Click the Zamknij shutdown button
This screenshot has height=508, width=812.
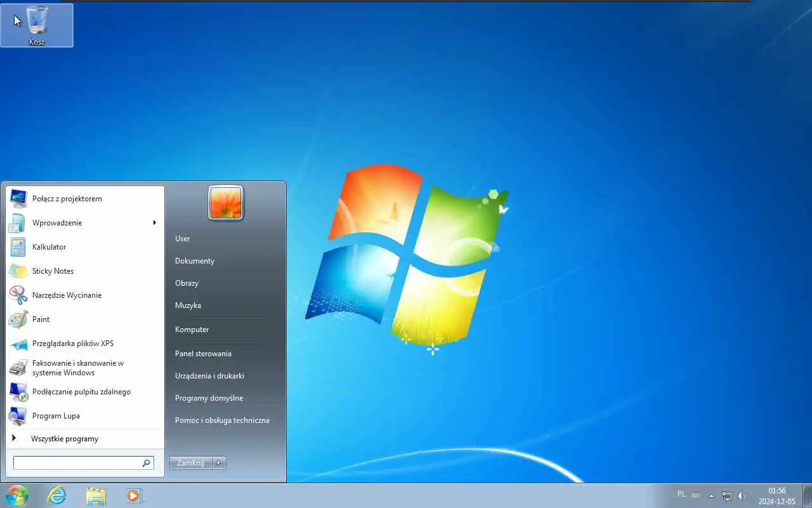pos(191,463)
